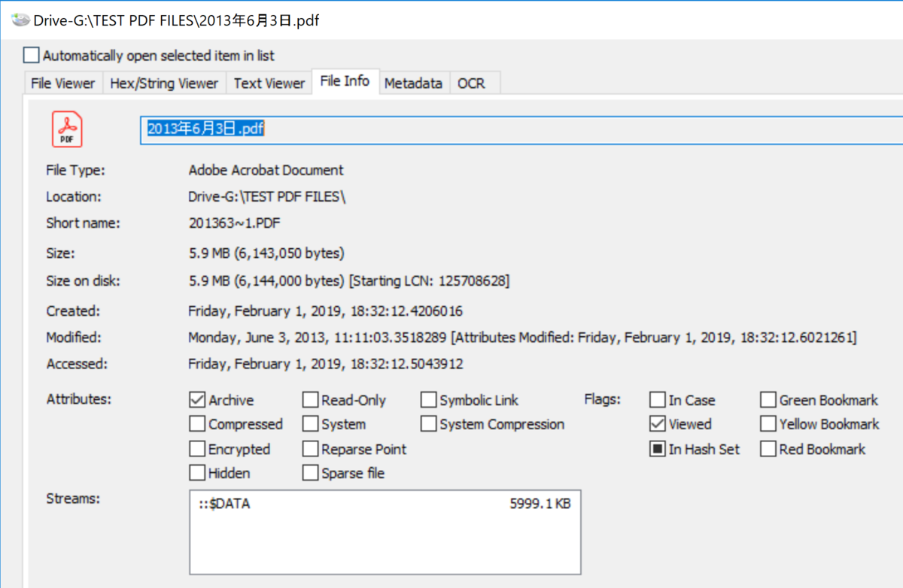
Task: Click the Adobe Acrobat Document file type
Action: coord(266,170)
